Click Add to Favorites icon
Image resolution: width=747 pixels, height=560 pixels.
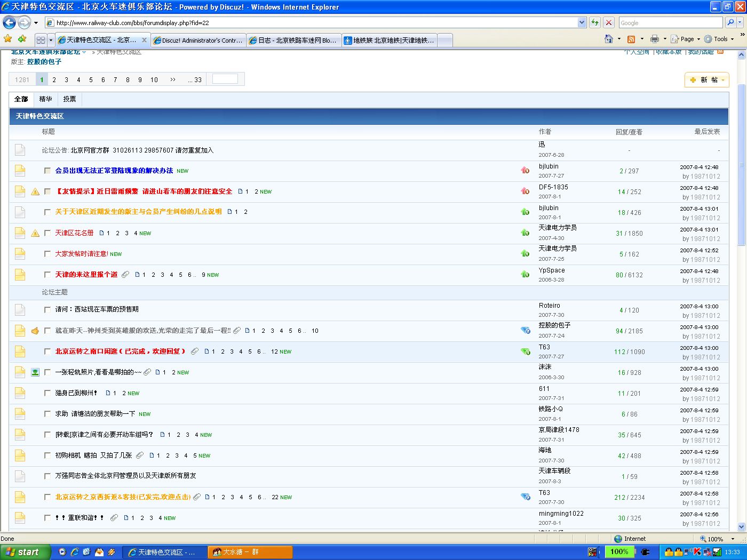[22, 39]
